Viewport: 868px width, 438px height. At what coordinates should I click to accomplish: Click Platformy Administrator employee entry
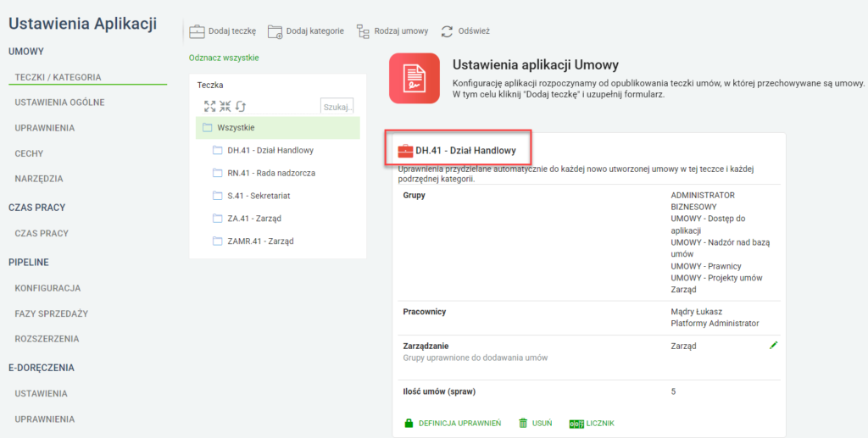click(x=715, y=324)
